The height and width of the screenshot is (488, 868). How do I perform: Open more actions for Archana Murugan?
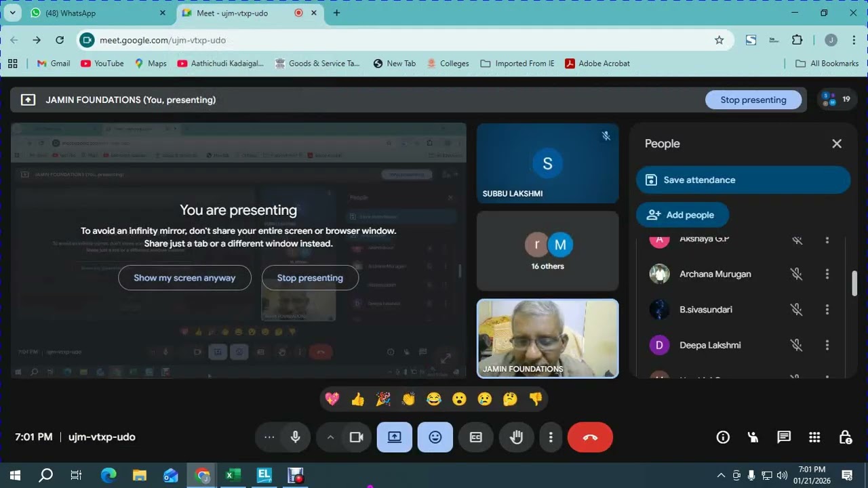pyautogui.click(x=827, y=274)
